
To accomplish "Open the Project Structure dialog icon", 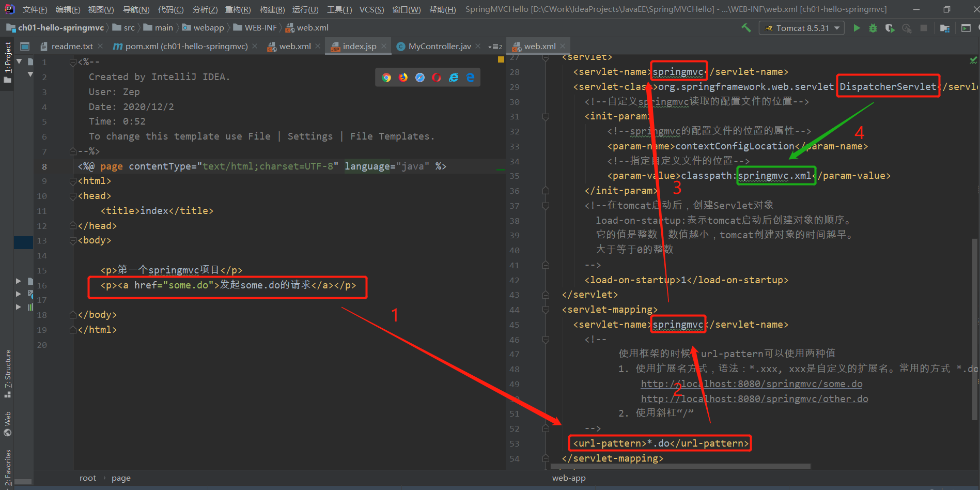I will coord(945,28).
